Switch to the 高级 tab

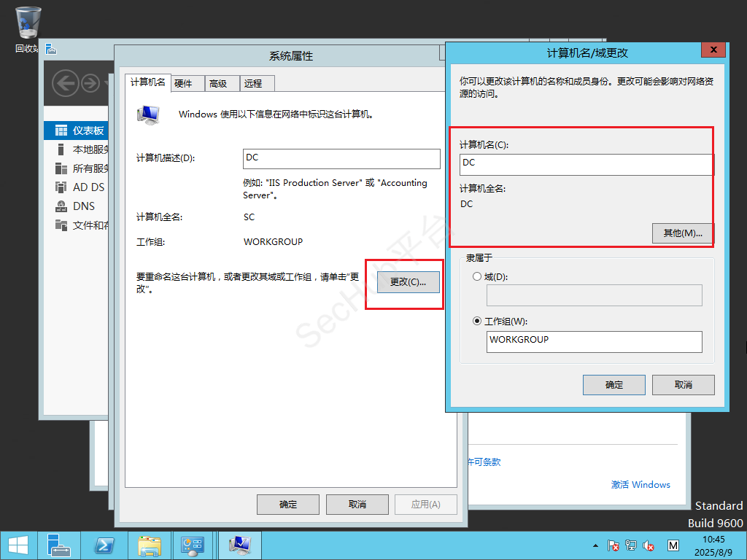click(x=218, y=84)
